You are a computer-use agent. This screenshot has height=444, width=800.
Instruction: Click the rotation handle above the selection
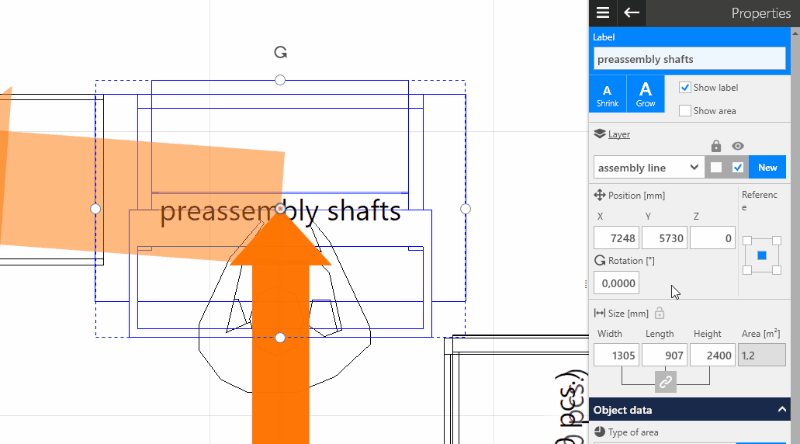coord(280,52)
